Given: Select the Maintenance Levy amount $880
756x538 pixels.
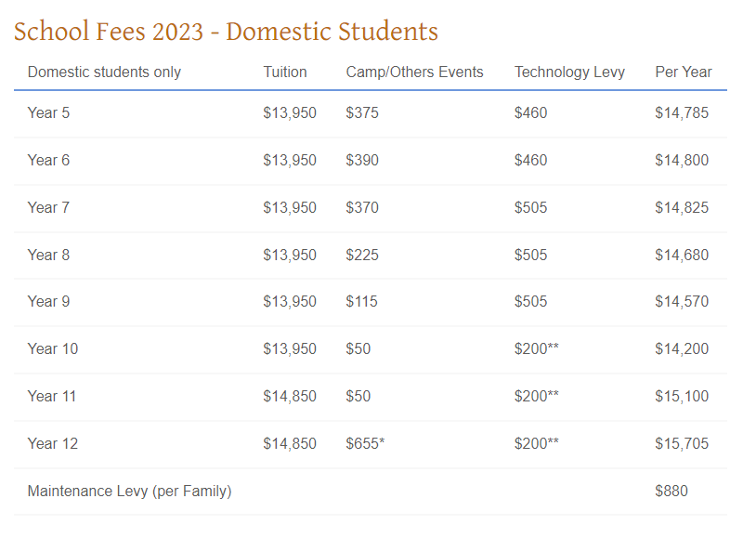Looking at the screenshot, I should 671,491.
